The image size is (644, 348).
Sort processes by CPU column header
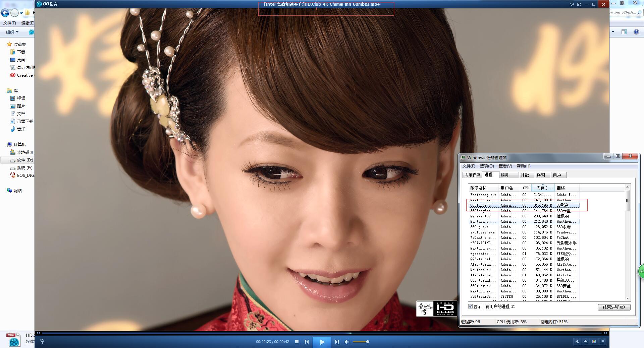(x=526, y=188)
